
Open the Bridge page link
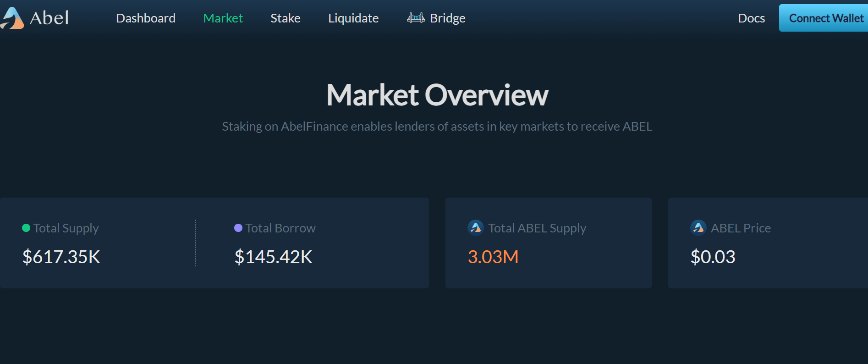click(x=447, y=18)
